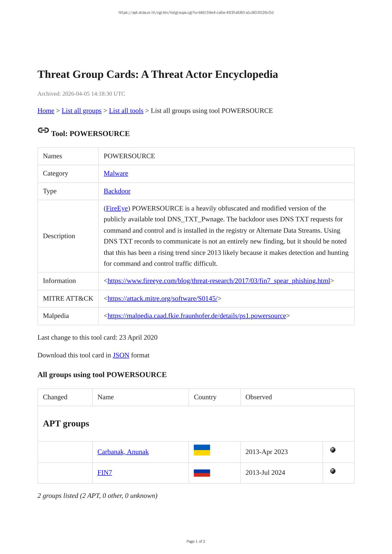Open the FIN7 group card
The image size is (392, 554).
(104, 473)
